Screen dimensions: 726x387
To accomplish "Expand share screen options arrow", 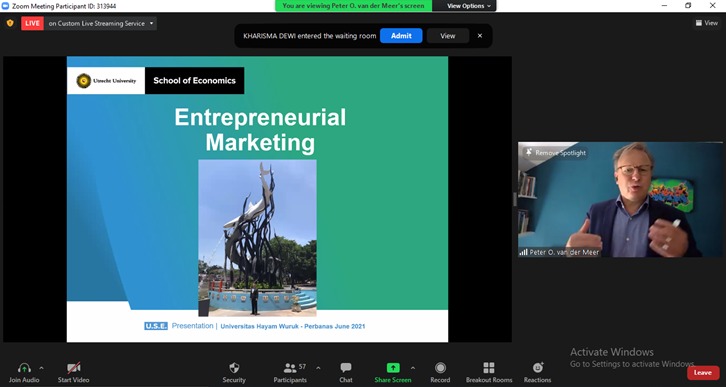I will 413,368.
